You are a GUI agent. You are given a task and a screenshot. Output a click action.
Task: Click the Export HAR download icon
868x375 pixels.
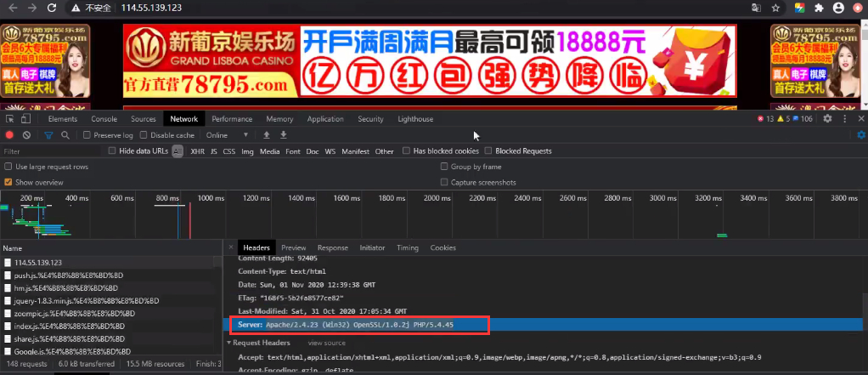pyautogui.click(x=284, y=135)
